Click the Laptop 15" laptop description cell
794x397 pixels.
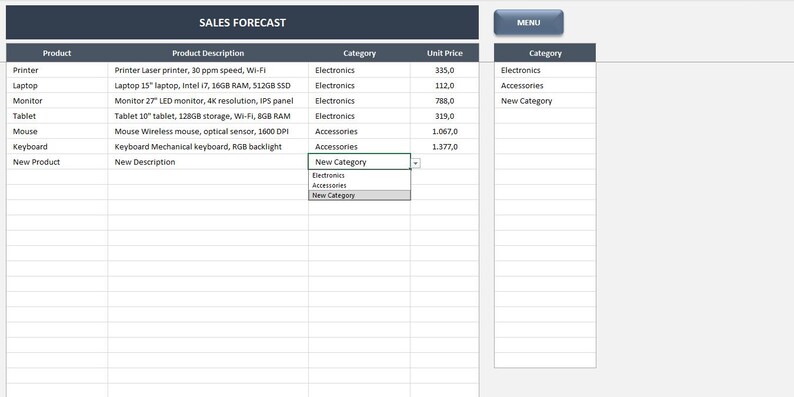(x=208, y=86)
